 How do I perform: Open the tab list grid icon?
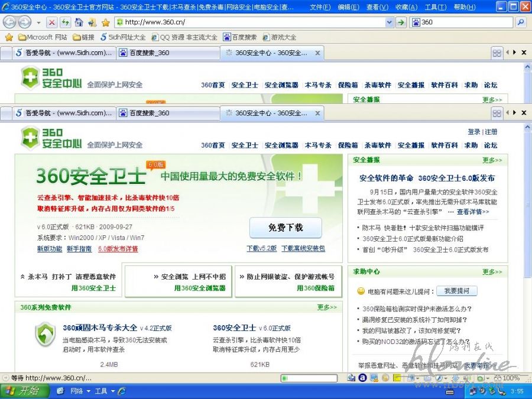pos(497,112)
